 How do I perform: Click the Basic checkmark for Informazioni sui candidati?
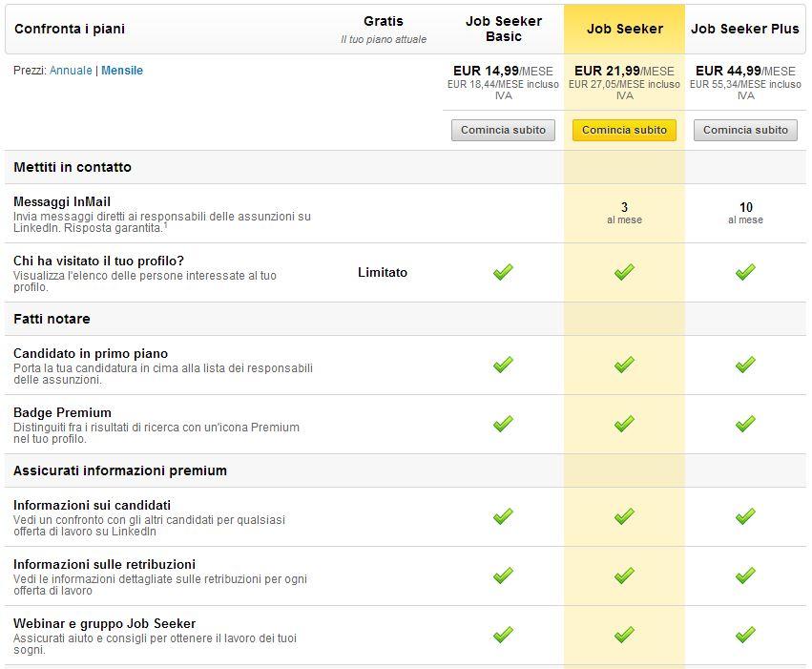[503, 516]
